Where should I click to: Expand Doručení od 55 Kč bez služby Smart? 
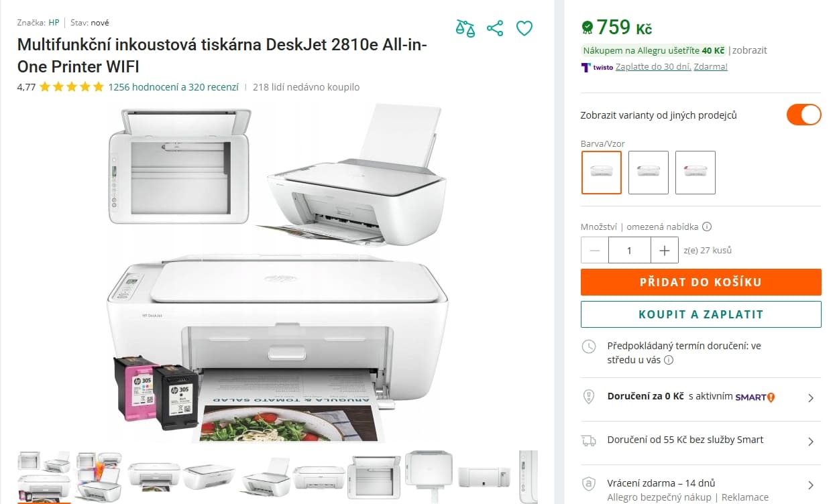coord(700,440)
